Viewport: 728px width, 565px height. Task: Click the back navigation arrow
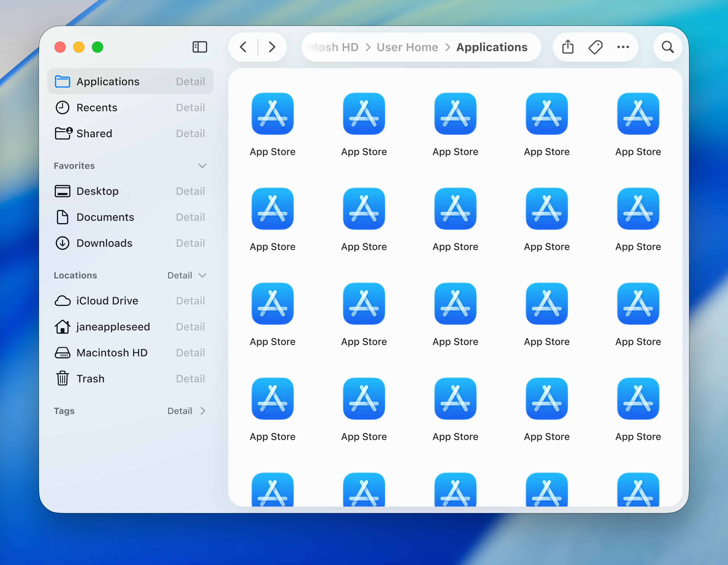244,47
